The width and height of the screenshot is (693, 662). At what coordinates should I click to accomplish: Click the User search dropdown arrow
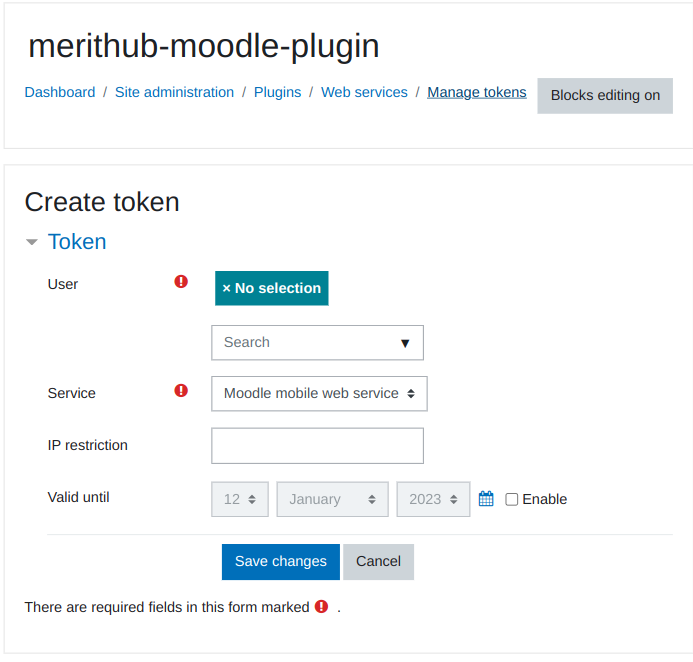pyautogui.click(x=405, y=343)
